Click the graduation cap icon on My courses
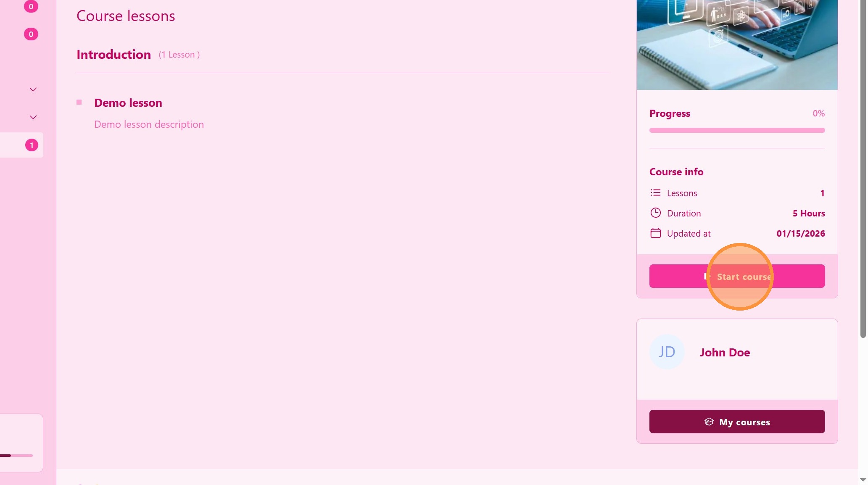 coord(709,422)
